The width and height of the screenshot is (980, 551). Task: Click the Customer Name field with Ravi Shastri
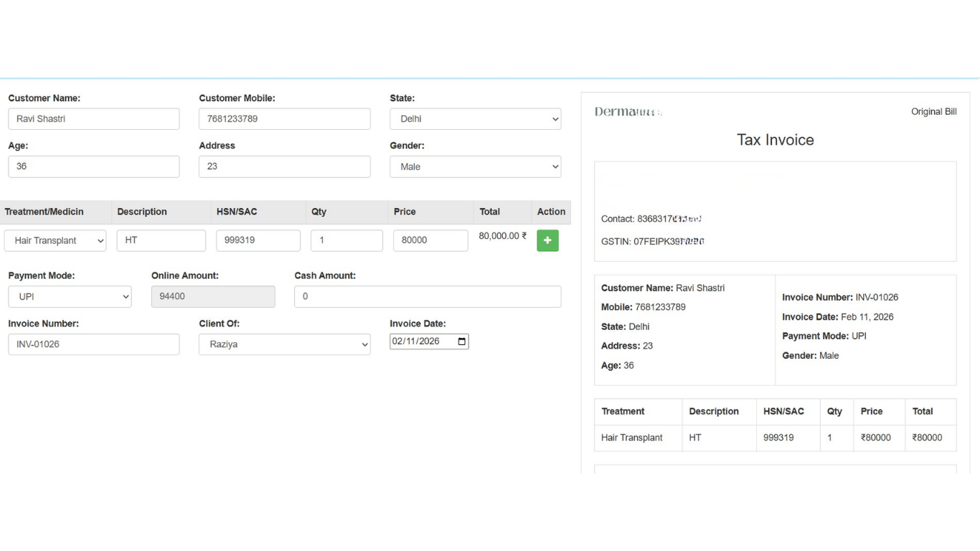93,119
